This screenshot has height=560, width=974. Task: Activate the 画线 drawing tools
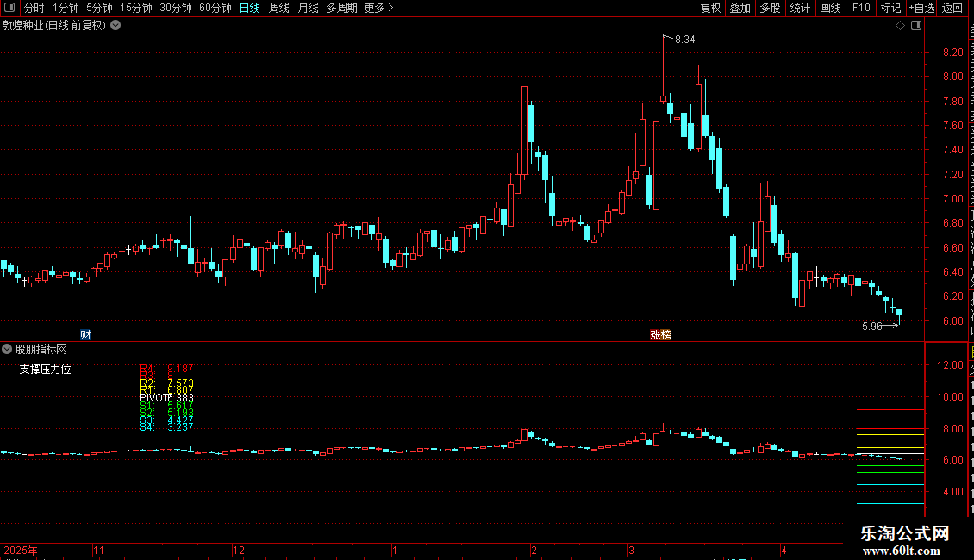[x=831, y=8]
